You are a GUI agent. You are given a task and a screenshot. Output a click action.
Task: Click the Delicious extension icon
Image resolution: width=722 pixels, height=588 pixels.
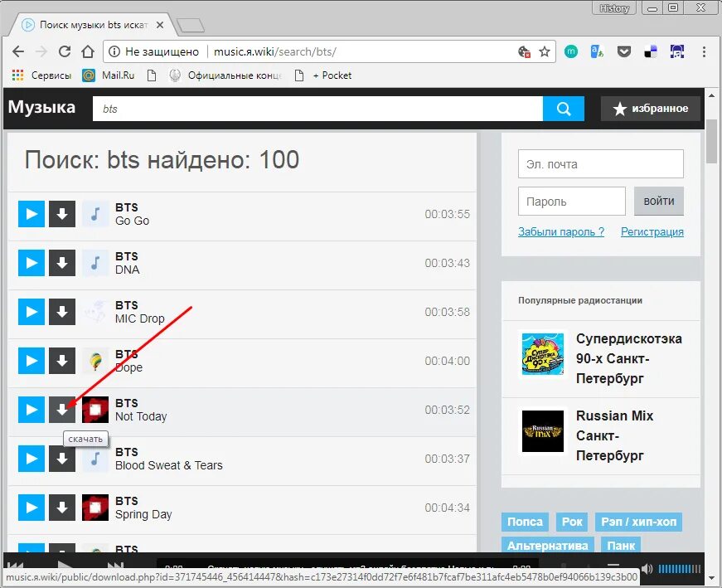(651, 51)
